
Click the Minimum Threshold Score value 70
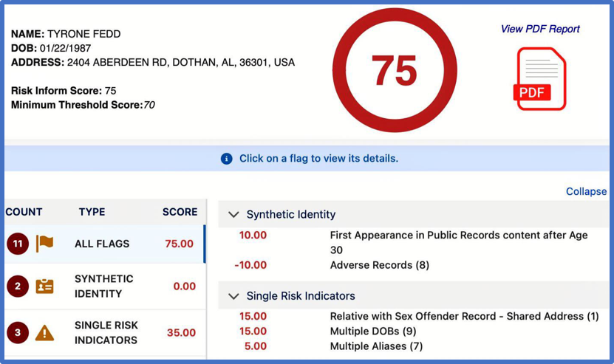point(149,105)
